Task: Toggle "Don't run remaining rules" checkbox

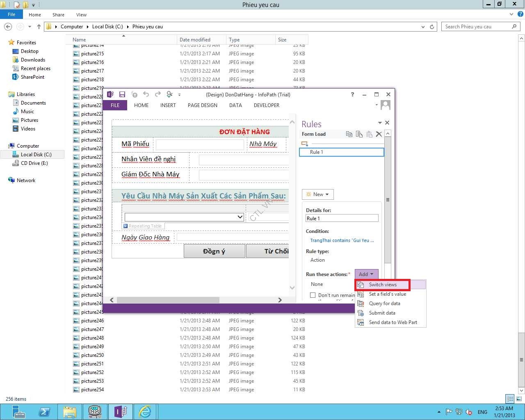Action: pyautogui.click(x=313, y=295)
